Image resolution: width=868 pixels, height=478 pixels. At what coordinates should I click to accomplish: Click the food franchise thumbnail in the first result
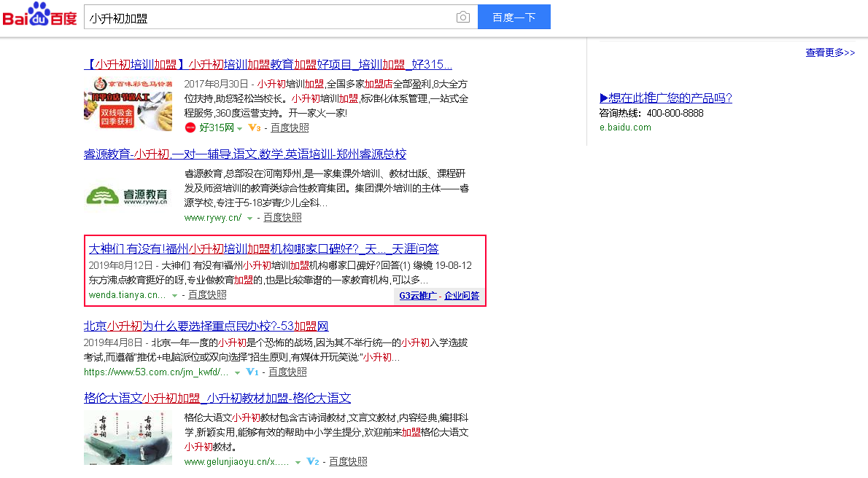click(x=128, y=104)
